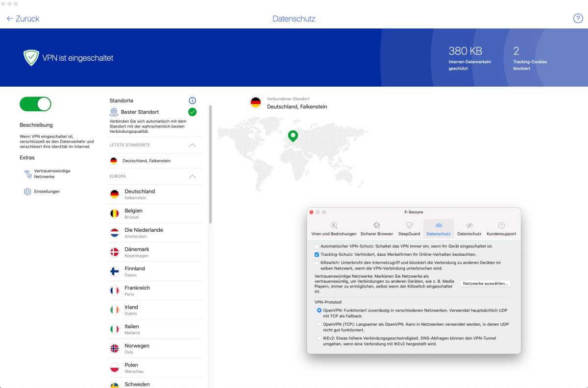
Task: Click the green Bester Standort checkmark
Action: tap(193, 112)
